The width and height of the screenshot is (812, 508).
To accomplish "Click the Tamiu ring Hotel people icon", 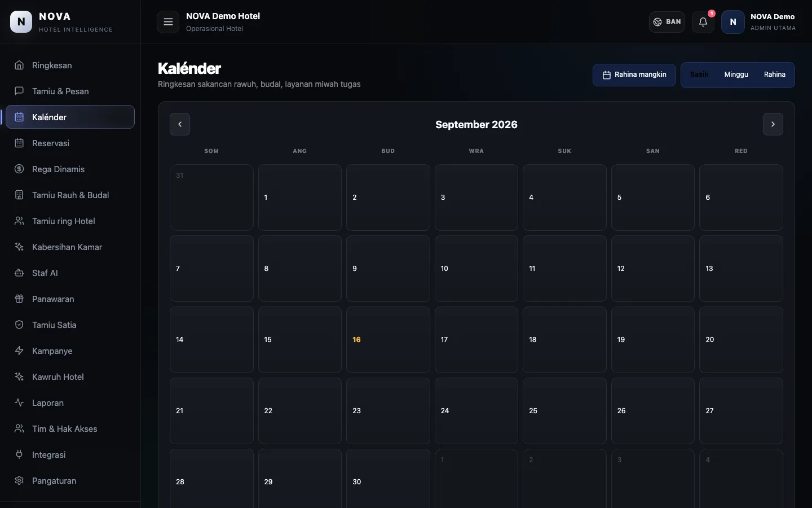I will coord(19,221).
